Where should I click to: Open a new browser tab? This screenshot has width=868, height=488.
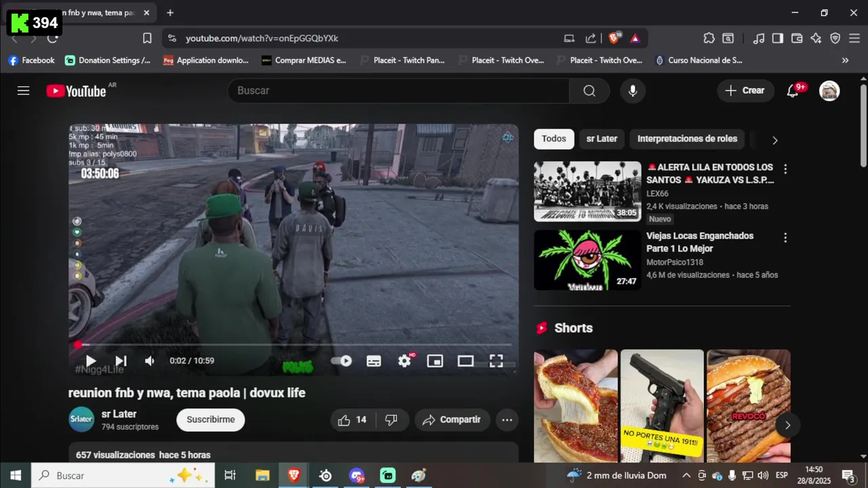[170, 13]
